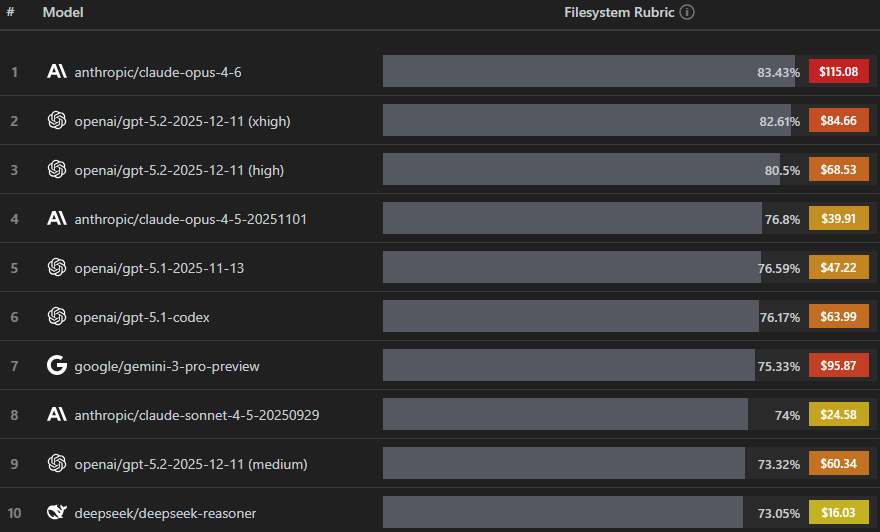Click the info icon beside Filesystem Rubric
880x532 pixels.
click(687, 13)
